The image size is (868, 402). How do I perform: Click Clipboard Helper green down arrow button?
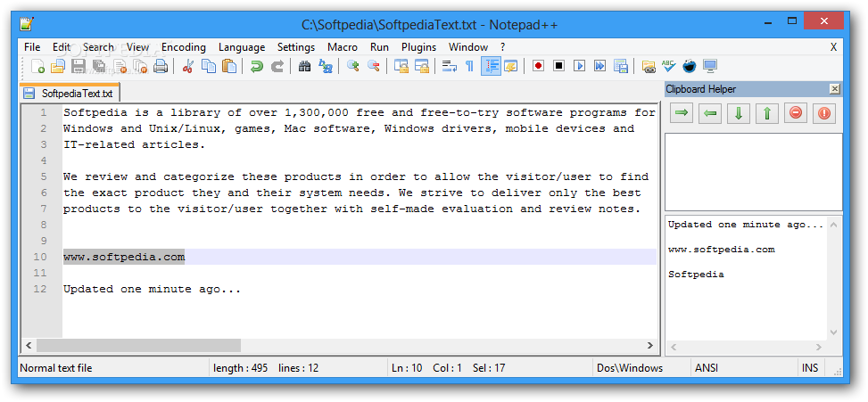(x=739, y=113)
